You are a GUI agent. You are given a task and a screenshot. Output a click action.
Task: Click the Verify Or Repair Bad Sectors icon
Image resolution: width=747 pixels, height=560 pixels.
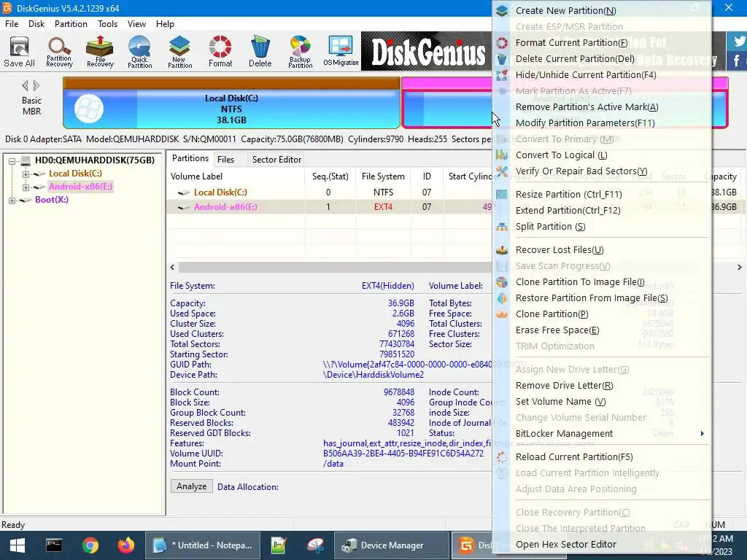point(502,171)
